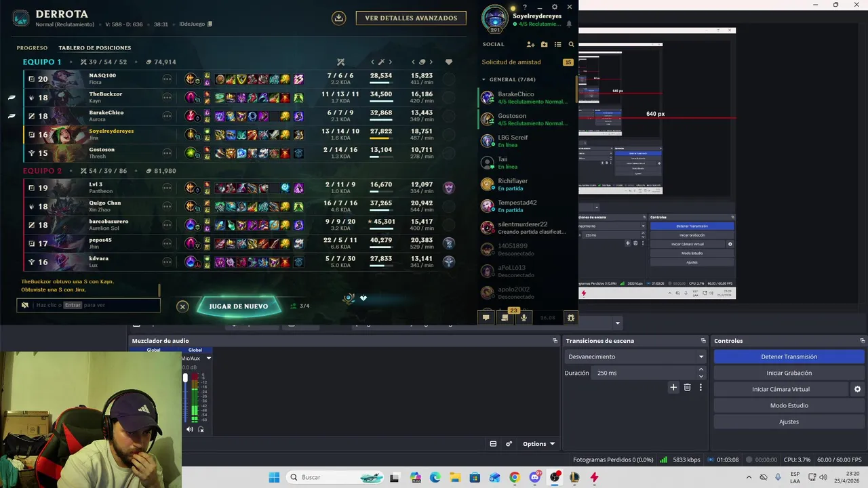868x488 pixels.
Task: Click the honor icon on pepos45 row
Action: [x=448, y=243]
